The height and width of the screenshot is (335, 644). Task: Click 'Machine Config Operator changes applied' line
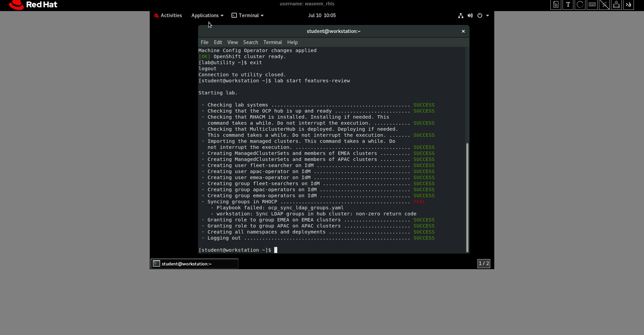[x=257, y=50]
